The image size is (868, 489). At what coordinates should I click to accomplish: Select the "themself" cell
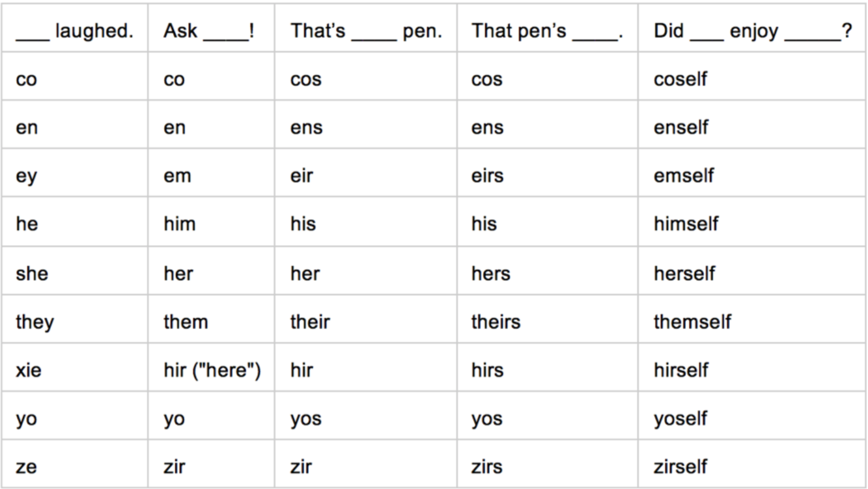pyautogui.click(x=692, y=321)
